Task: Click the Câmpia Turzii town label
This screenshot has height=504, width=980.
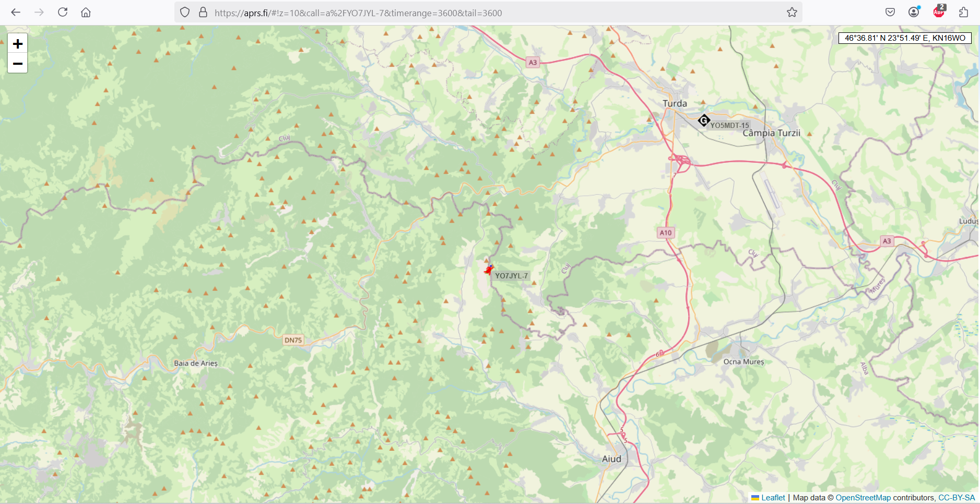Action: [x=771, y=133]
